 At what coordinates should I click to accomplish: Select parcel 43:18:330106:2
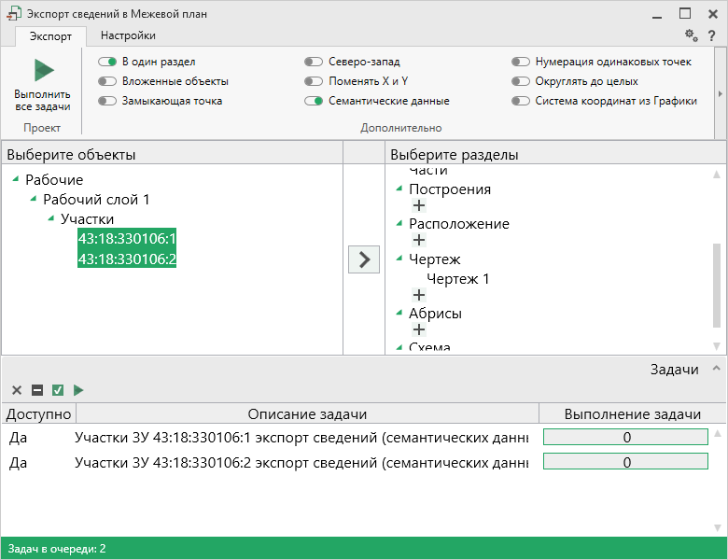click(127, 259)
